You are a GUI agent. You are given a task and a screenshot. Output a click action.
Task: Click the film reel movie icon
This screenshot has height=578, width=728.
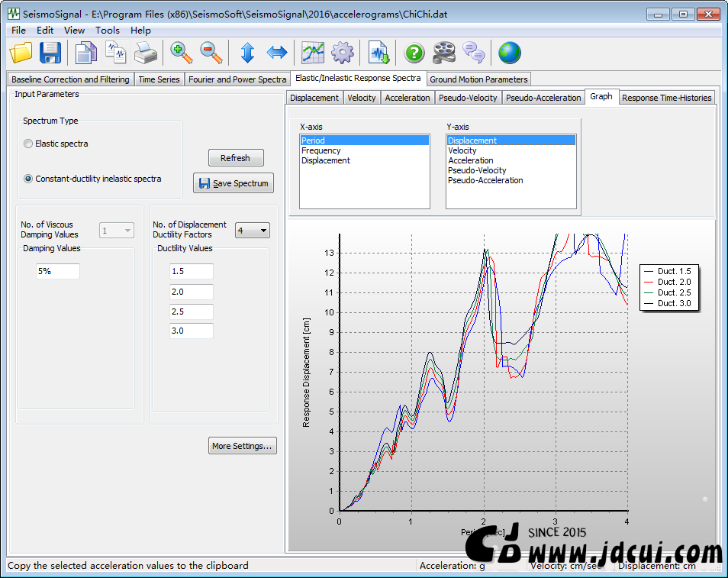tap(444, 53)
